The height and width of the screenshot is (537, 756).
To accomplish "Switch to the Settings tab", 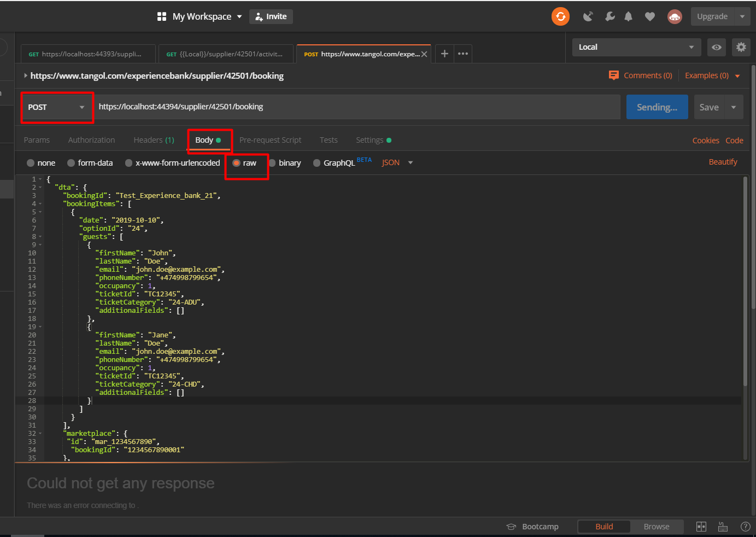I will pos(373,140).
